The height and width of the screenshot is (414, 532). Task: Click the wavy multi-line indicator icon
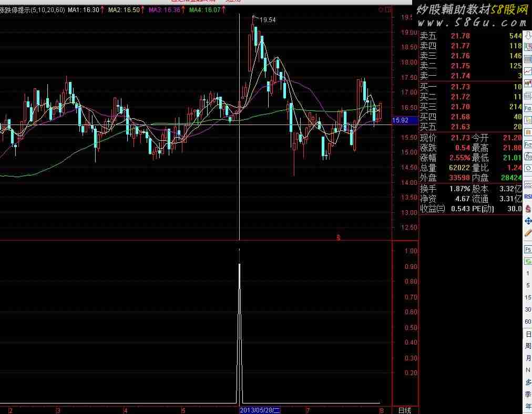pyautogui.click(x=528, y=185)
